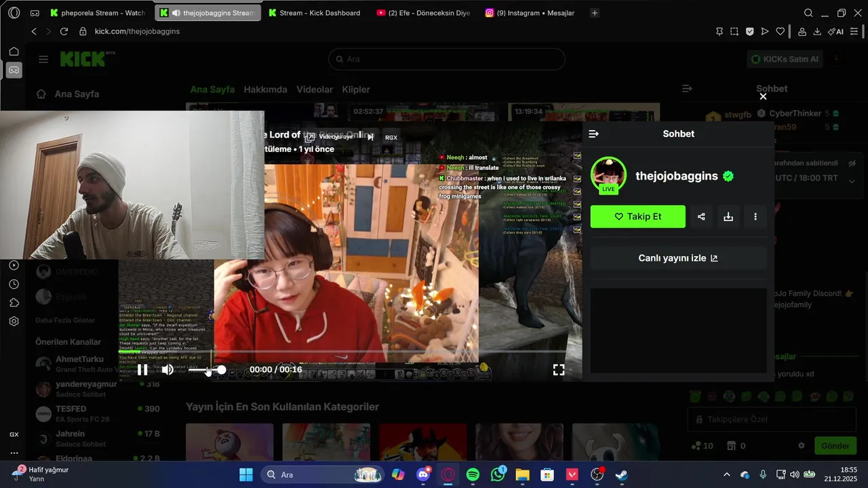Toggle RGX button on the video
The width and height of the screenshot is (868, 488).
pos(391,137)
